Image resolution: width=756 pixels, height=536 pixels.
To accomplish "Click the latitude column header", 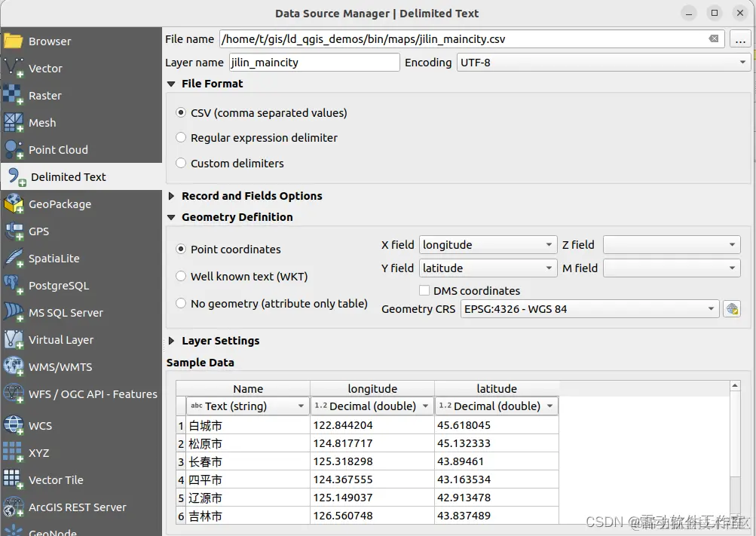I will 497,388.
